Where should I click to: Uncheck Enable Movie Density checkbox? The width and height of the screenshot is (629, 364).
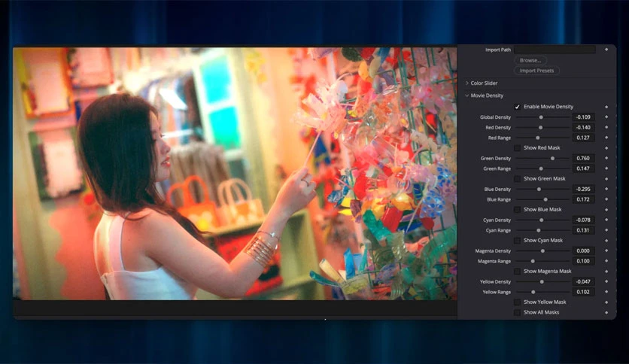coord(517,107)
